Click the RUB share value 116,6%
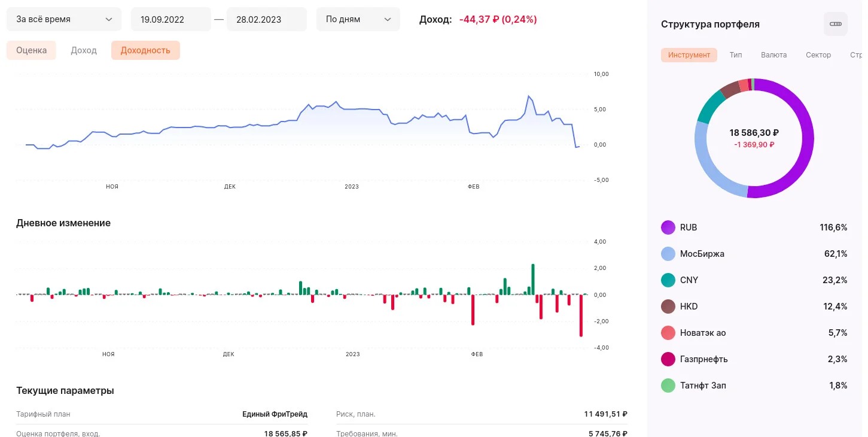868x437 pixels. (x=833, y=227)
